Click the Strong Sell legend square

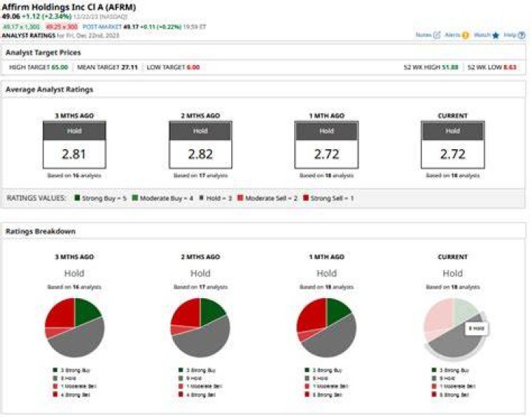pos(306,198)
